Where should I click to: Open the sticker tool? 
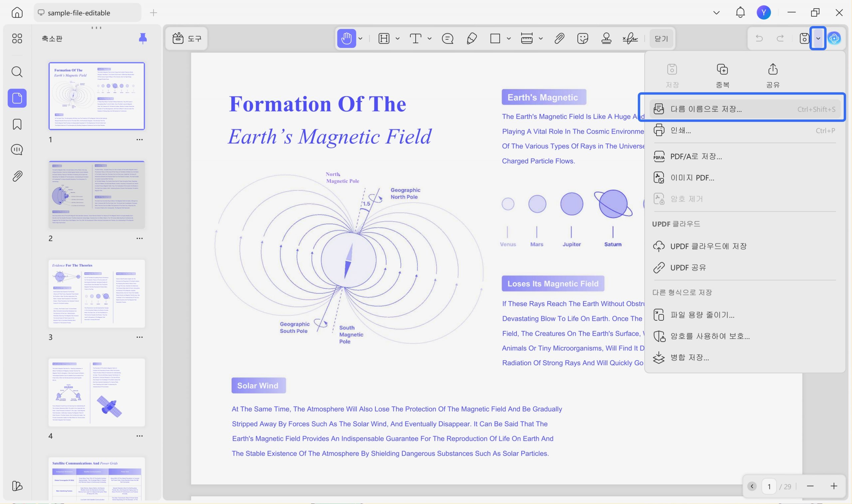click(x=583, y=38)
